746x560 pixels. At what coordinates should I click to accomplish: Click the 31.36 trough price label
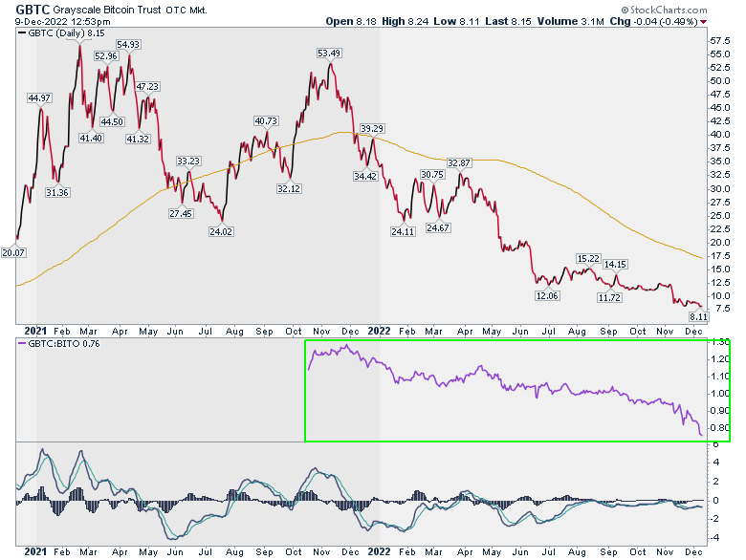pyautogui.click(x=57, y=192)
